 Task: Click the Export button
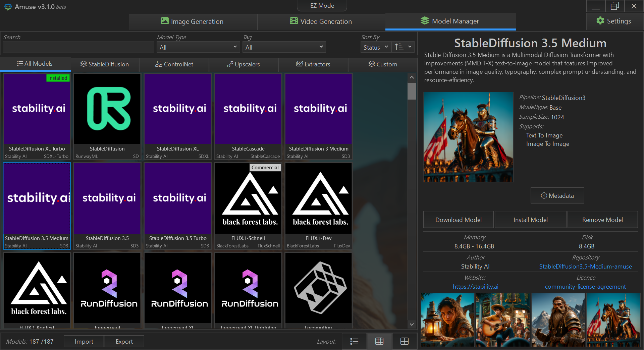(124, 341)
